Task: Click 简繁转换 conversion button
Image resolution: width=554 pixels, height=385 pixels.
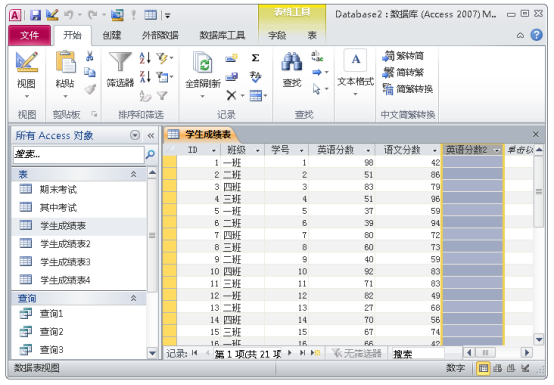Action: pyautogui.click(x=407, y=89)
